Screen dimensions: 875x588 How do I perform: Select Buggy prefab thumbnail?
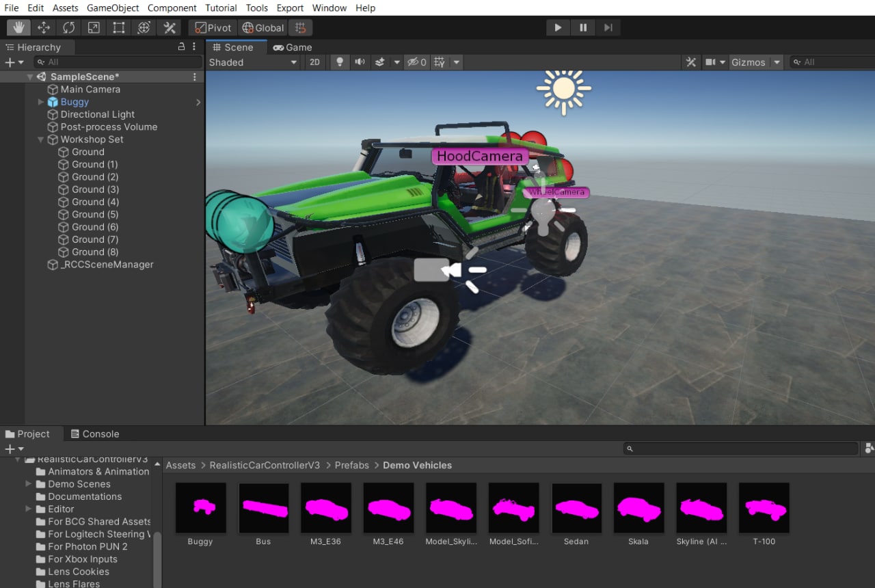coord(200,508)
